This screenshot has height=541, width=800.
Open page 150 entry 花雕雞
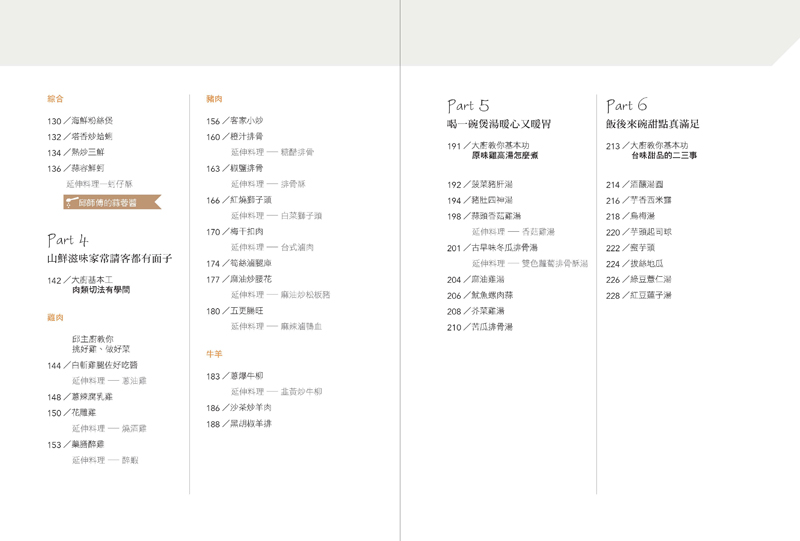coord(81,412)
